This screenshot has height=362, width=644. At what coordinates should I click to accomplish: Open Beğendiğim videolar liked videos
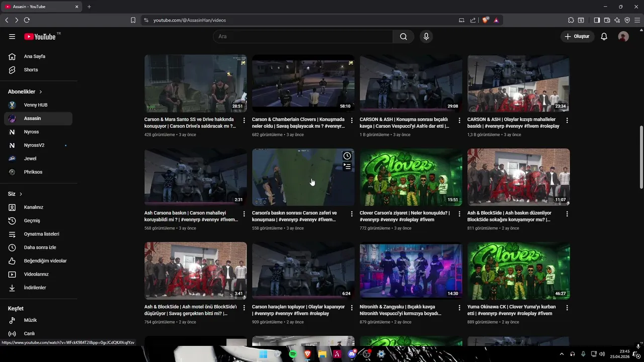click(x=38, y=261)
